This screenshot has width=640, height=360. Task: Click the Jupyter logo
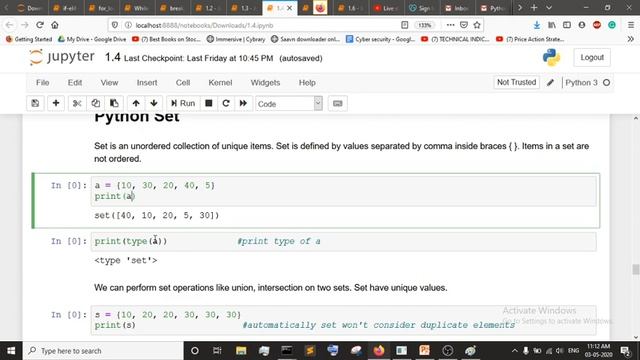tap(62, 57)
